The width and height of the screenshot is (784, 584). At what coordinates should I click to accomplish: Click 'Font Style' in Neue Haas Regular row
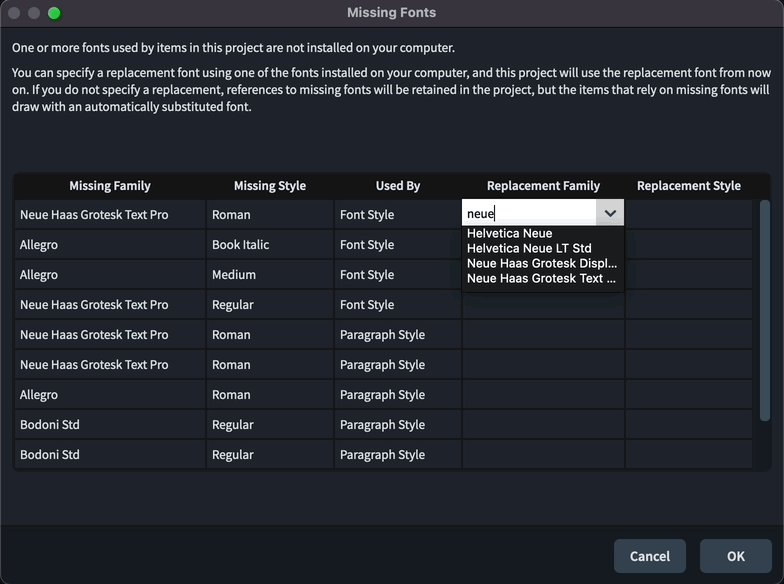pyautogui.click(x=398, y=304)
